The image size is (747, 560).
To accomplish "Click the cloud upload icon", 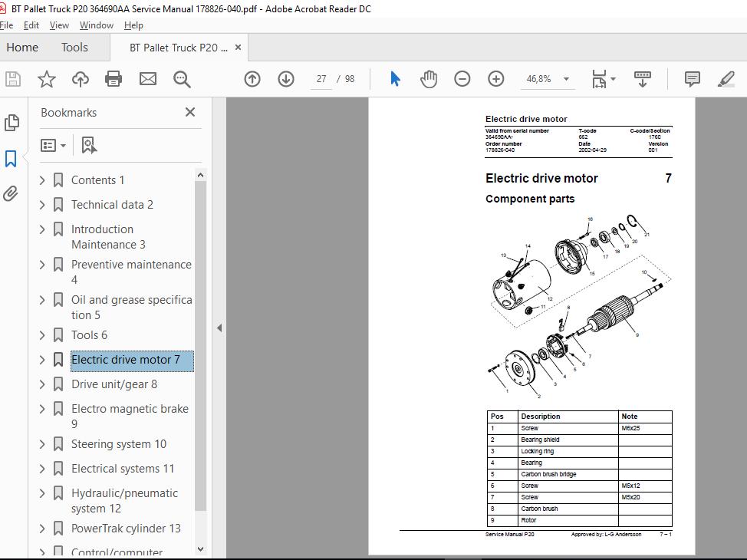I will tap(81, 79).
